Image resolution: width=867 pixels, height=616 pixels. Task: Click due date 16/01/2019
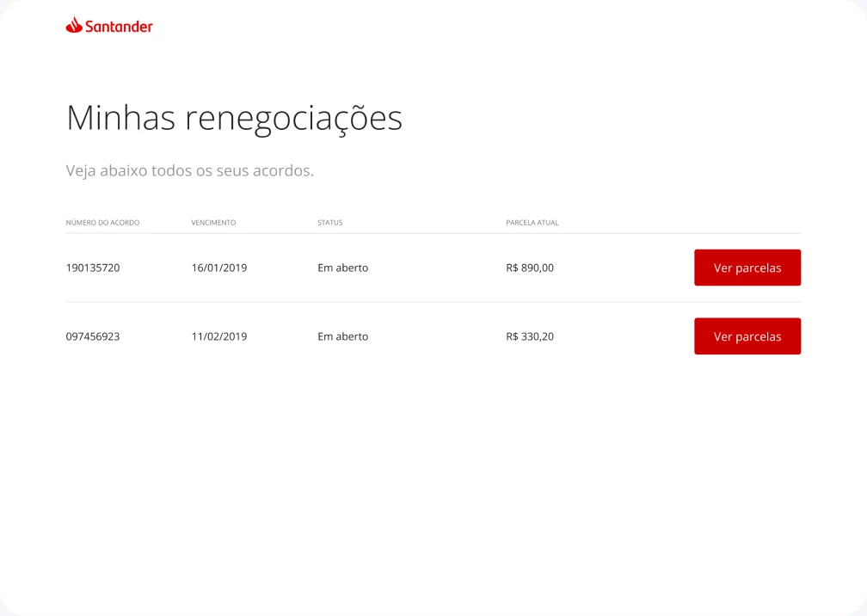[219, 268]
